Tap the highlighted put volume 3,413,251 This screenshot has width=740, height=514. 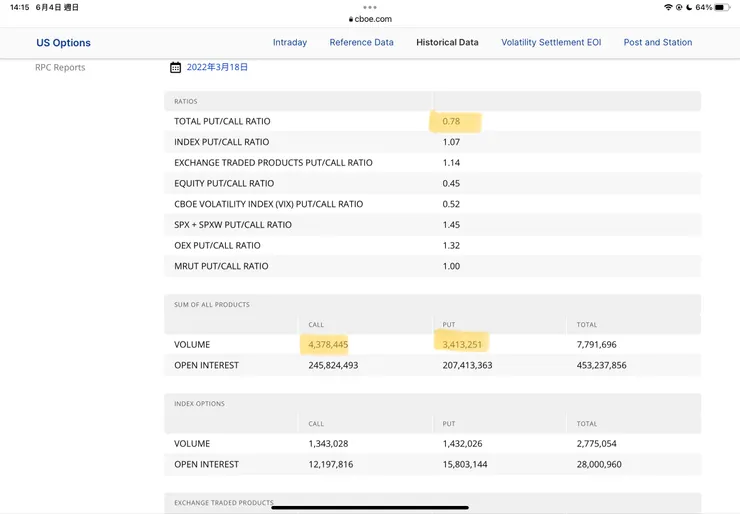coord(462,345)
